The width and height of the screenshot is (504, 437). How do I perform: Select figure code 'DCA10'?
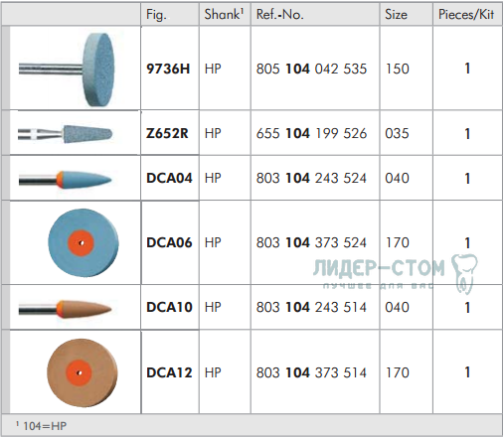pyautogui.click(x=169, y=307)
